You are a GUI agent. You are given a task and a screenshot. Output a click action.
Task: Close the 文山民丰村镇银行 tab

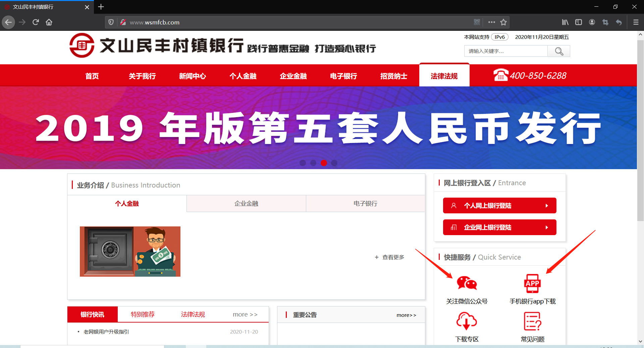[x=87, y=7]
